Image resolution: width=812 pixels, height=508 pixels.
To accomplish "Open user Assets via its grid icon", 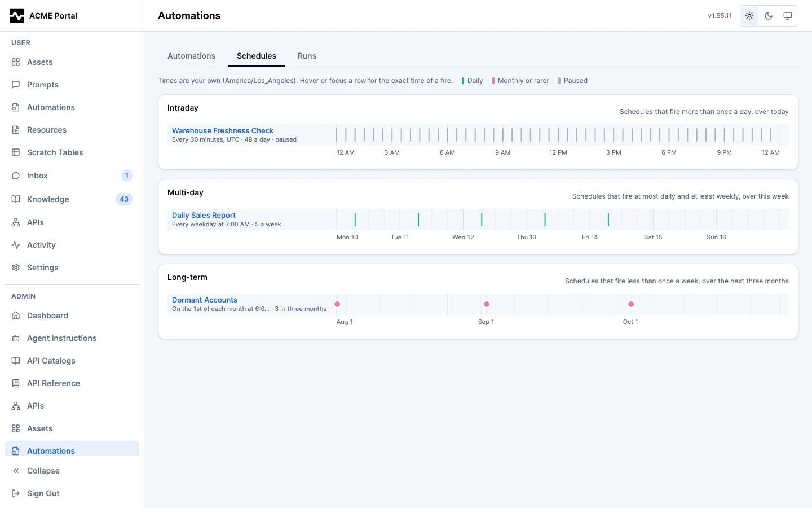I will pos(16,62).
